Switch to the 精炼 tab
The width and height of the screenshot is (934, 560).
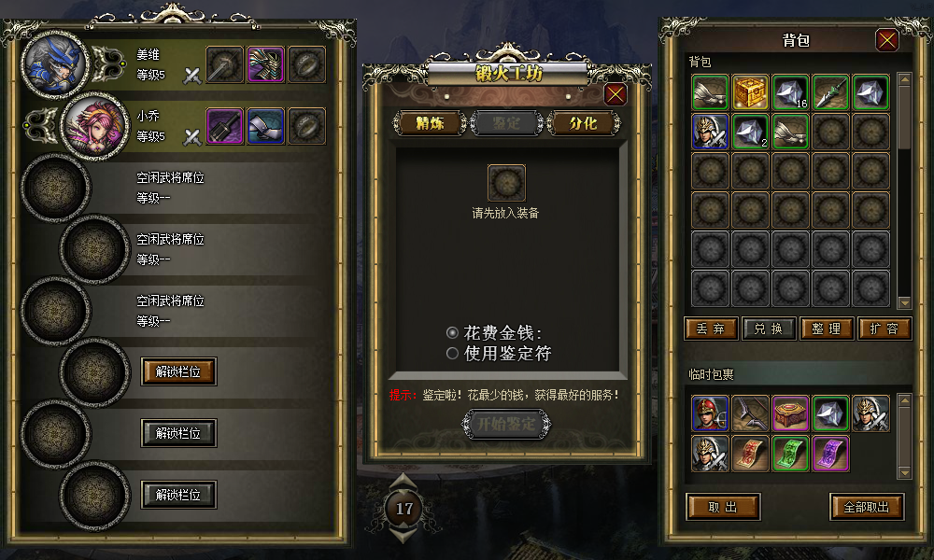pos(430,123)
